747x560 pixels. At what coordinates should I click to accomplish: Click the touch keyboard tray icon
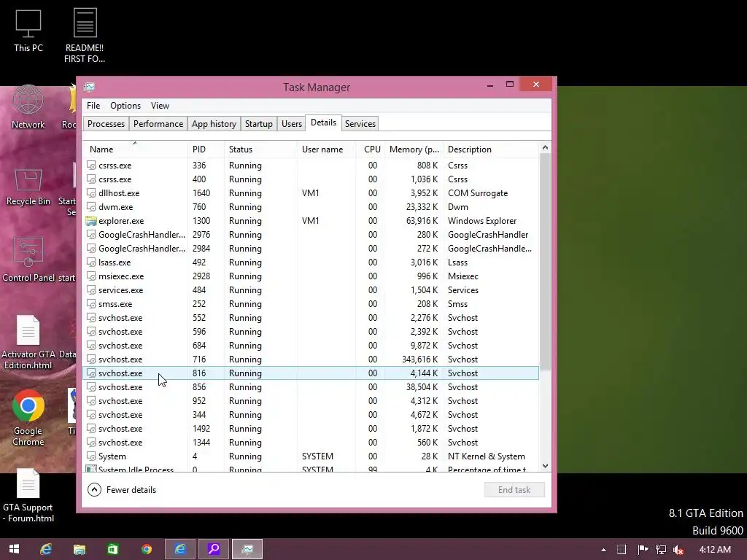[x=622, y=550]
